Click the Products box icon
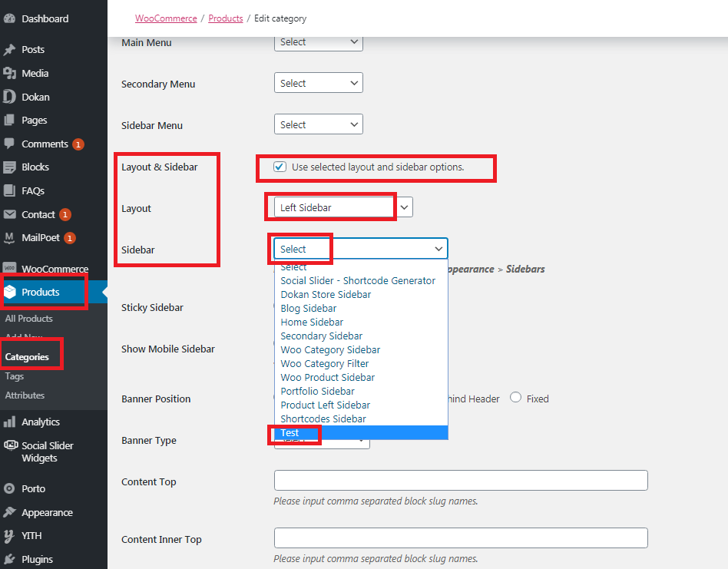728x569 pixels. 10,292
